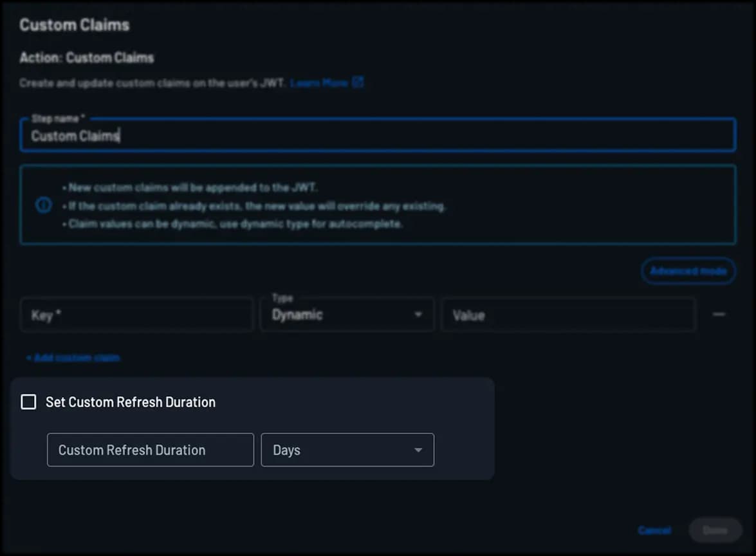Click the minus icon to remove the claim row

coord(719,315)
